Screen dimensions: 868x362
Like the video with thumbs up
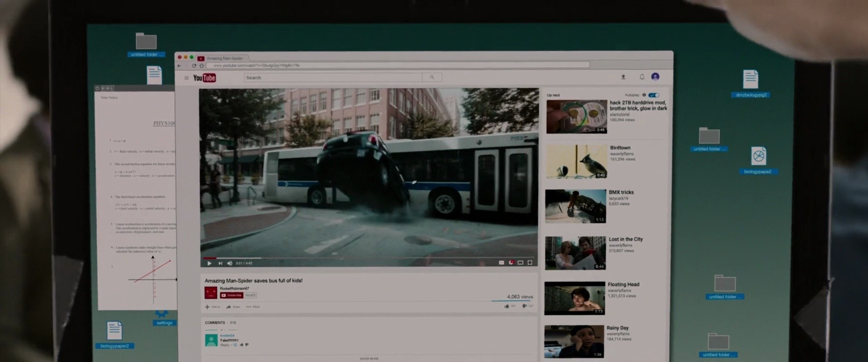point(507,306)
